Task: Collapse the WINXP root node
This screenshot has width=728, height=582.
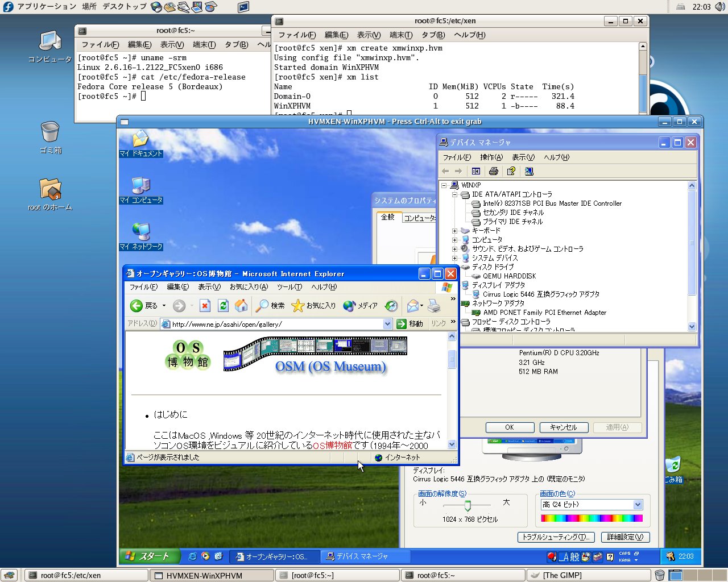Action: coord(444,185)
